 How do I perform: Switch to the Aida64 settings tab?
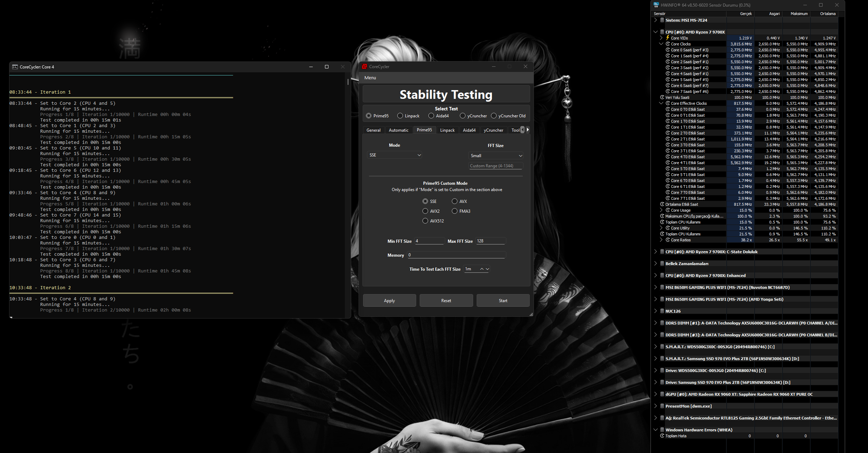(x=469, y=130)
